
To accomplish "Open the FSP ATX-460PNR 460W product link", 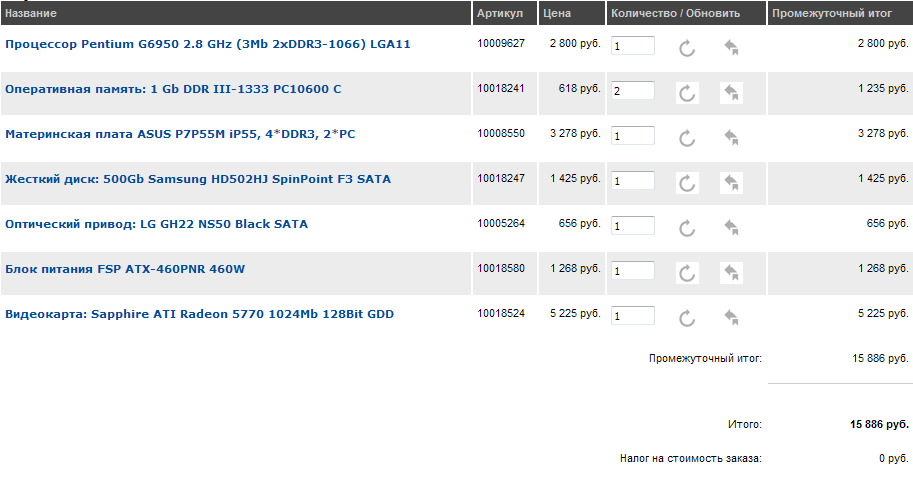I will point(125,269).
